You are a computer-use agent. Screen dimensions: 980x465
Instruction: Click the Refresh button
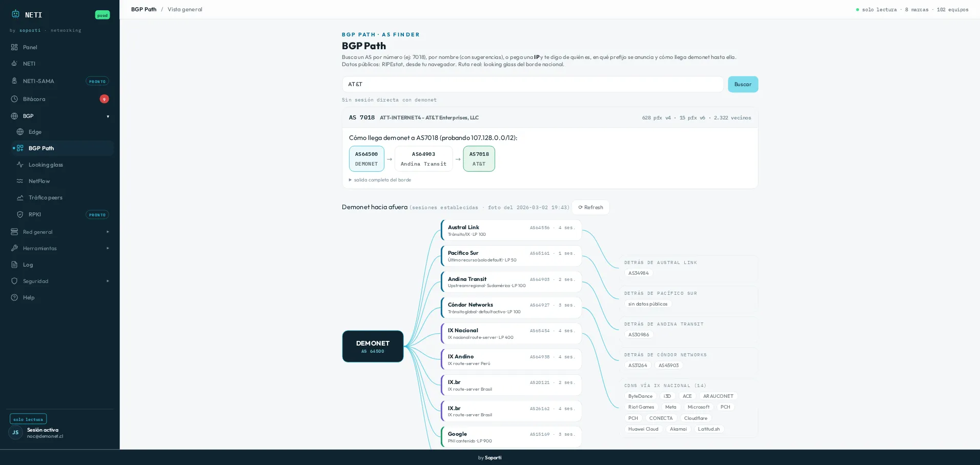[590, 207]
